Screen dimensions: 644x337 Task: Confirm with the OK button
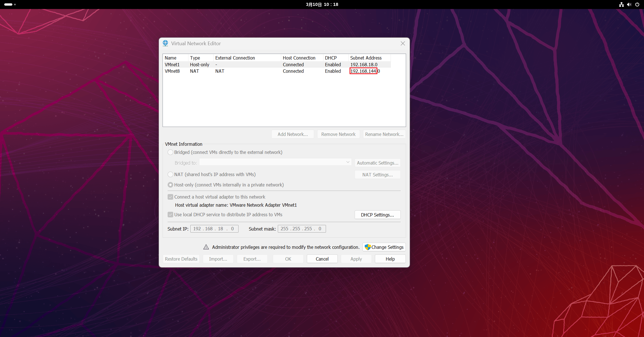(x=288, y=259)
